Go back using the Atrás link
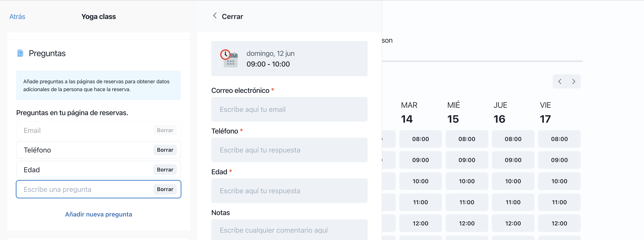644x240 pixels. 17,16
